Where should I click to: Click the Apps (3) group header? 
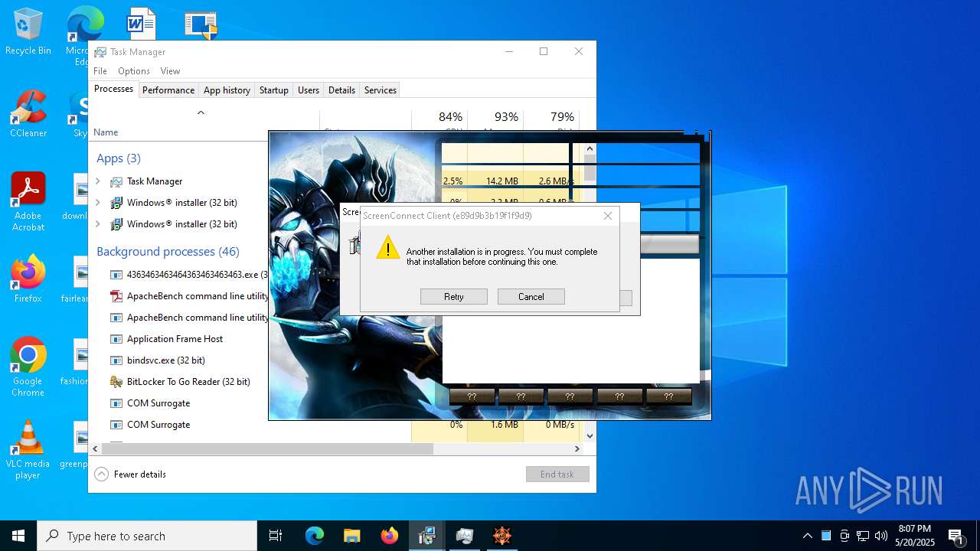point(119,158)
